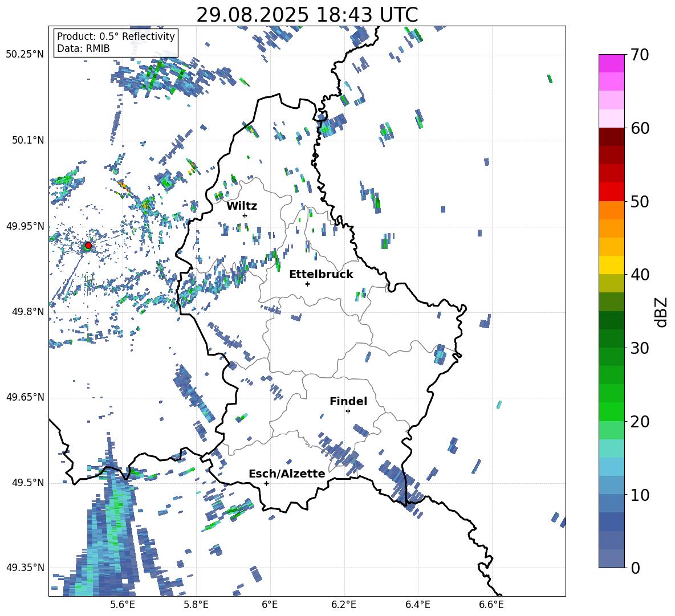Click the 49.65°N latitude label

(25, 397)
